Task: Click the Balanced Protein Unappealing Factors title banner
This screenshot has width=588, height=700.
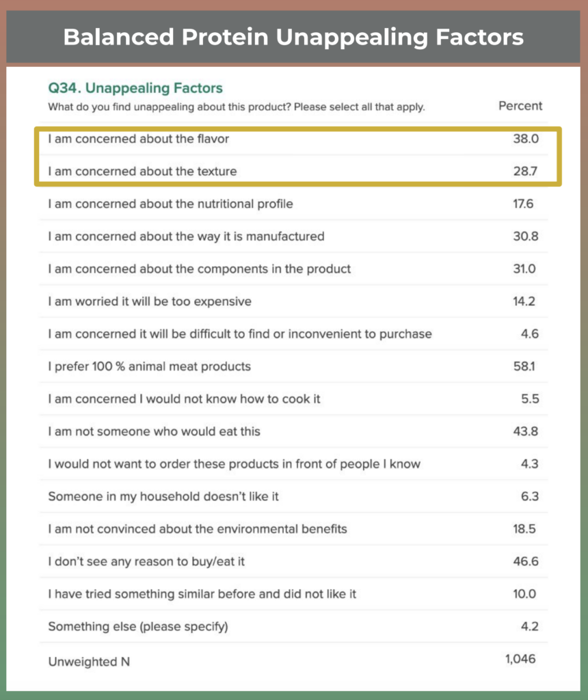Action: click(293, 37)
